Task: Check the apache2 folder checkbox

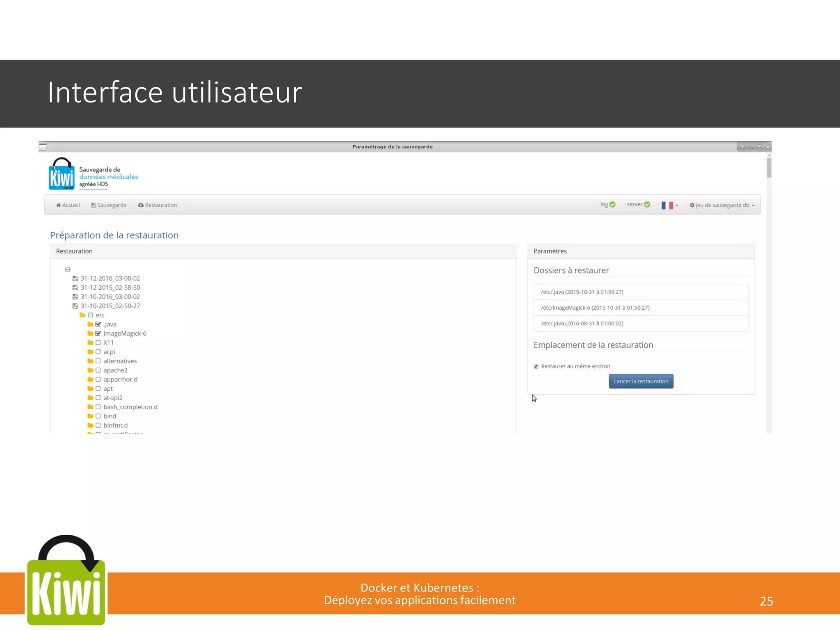Action: [98, 370]
